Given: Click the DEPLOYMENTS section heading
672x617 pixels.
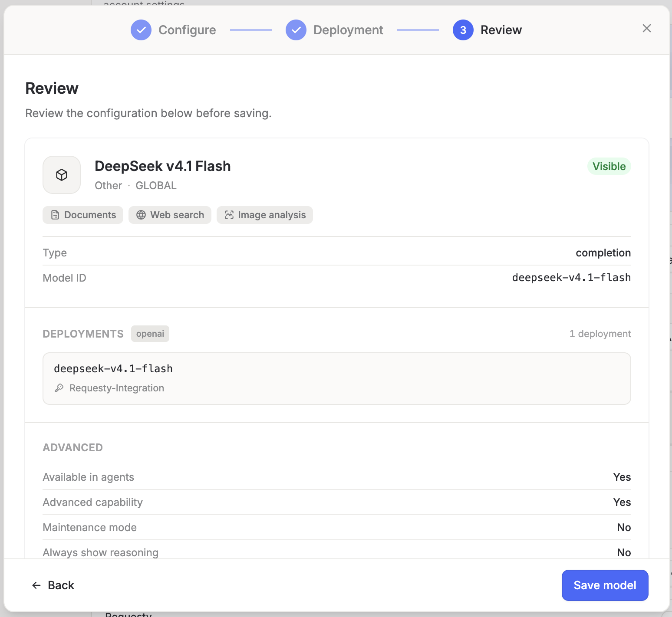Looking at the screenshot, I should (83, 334).
